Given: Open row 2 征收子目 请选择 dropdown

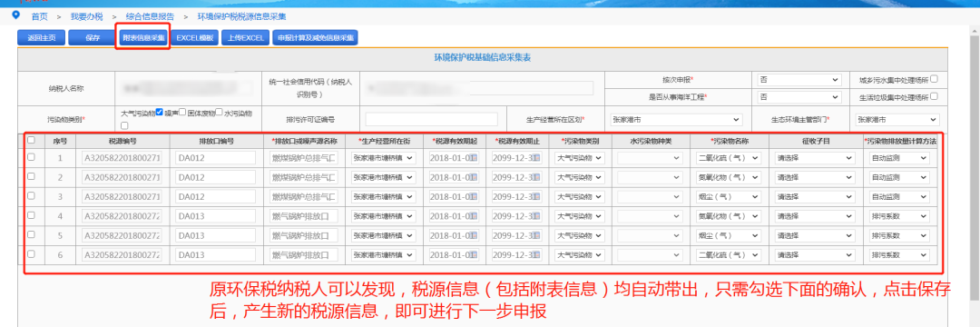Looking at the screenshot, I should click(816, 178).
